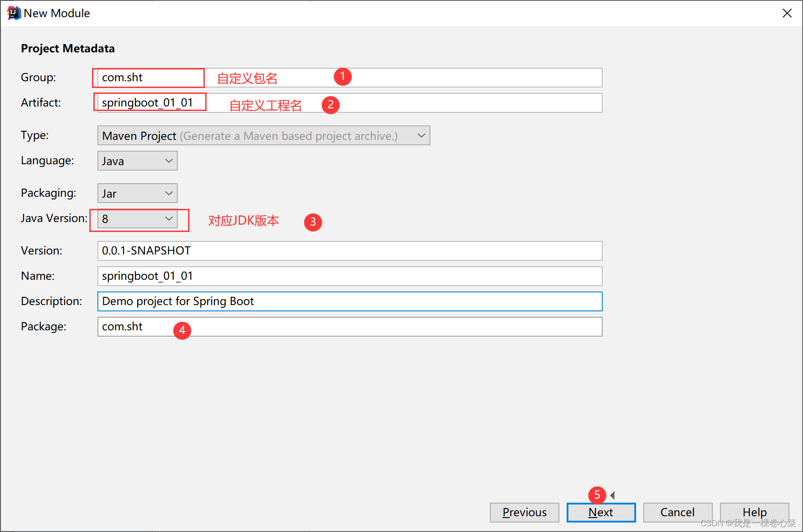This screenshot has height=532, width=803.
Task: Click the Language: label
Action: pyautogui.click(x=47, y=161)
